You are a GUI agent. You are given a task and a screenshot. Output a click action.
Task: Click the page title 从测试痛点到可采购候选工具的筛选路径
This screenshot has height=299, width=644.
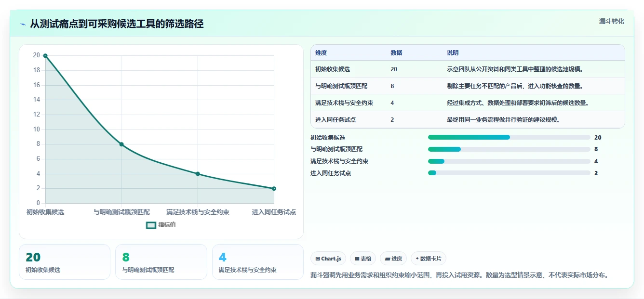117,24
